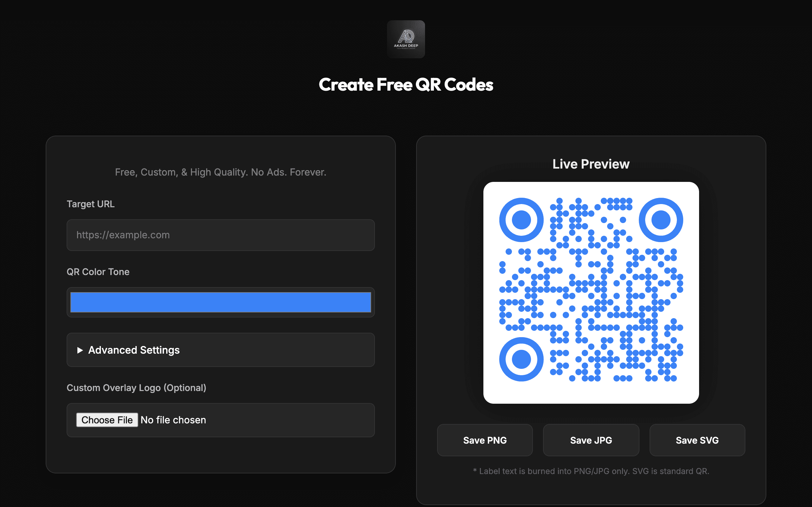
Task: Click Save JPG to export the QR code
Action: coord(591,440)
